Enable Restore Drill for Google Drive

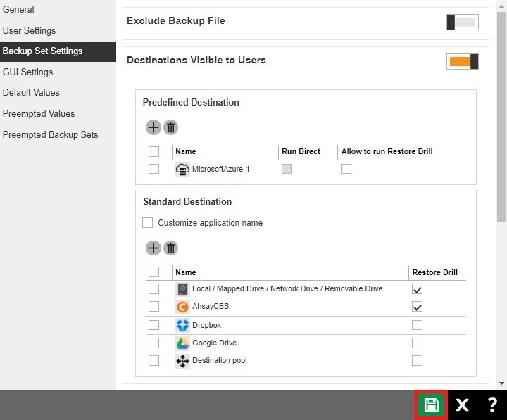(417, 343)
